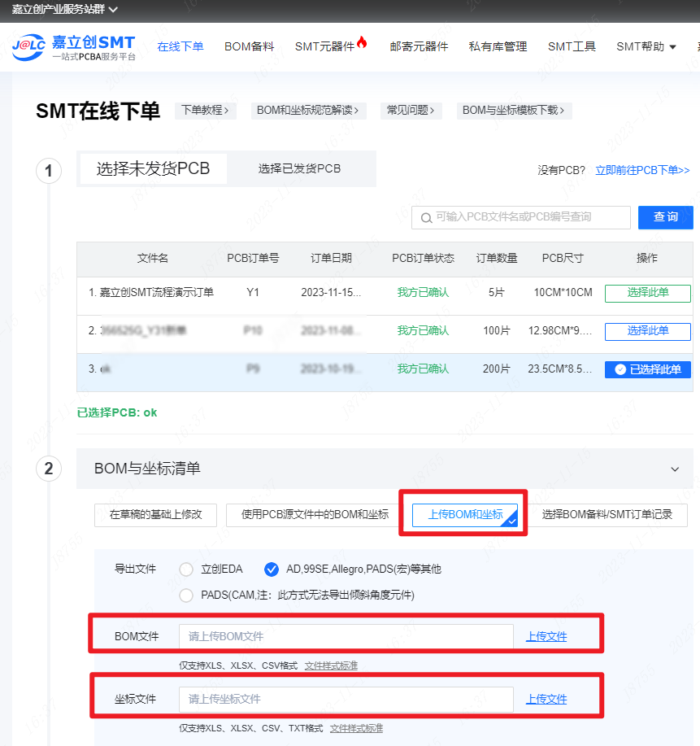Click the PCB file name search field
Screen dimensions: 700x746
click(x=528, y=217)
